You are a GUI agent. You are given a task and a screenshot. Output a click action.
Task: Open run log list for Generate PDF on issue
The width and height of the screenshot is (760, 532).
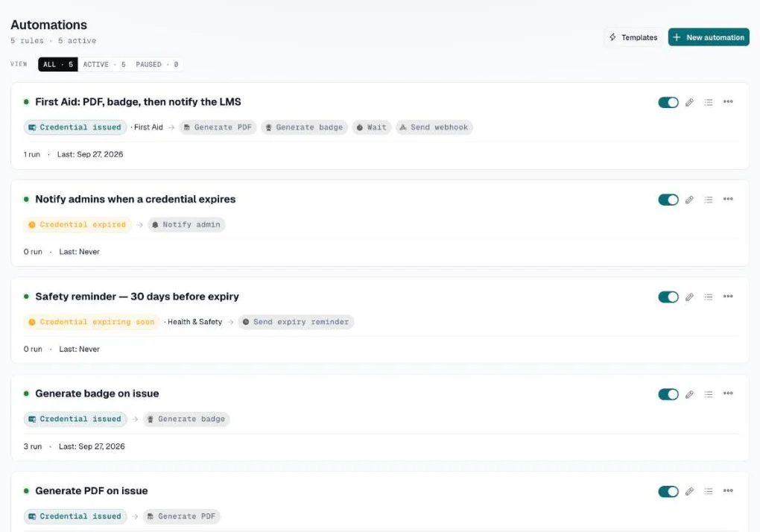pos(709,491)
